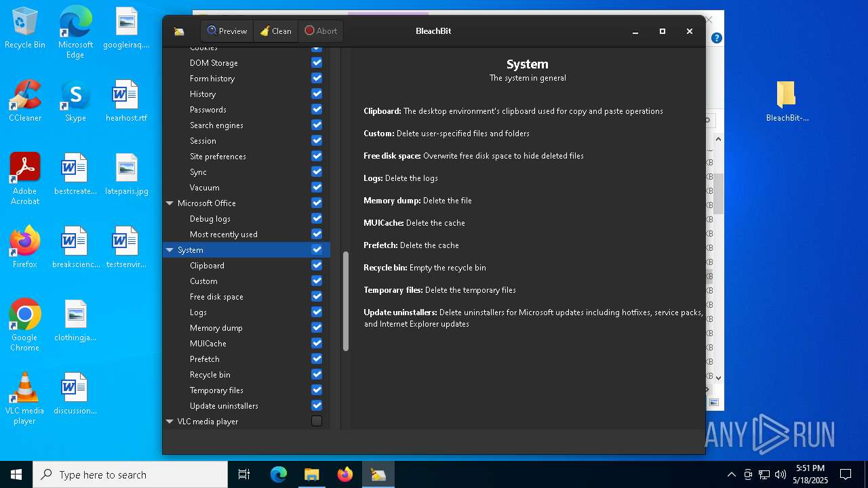
Task: Click the cleaner list vertical scrollbar
Action: pos(346,302)
